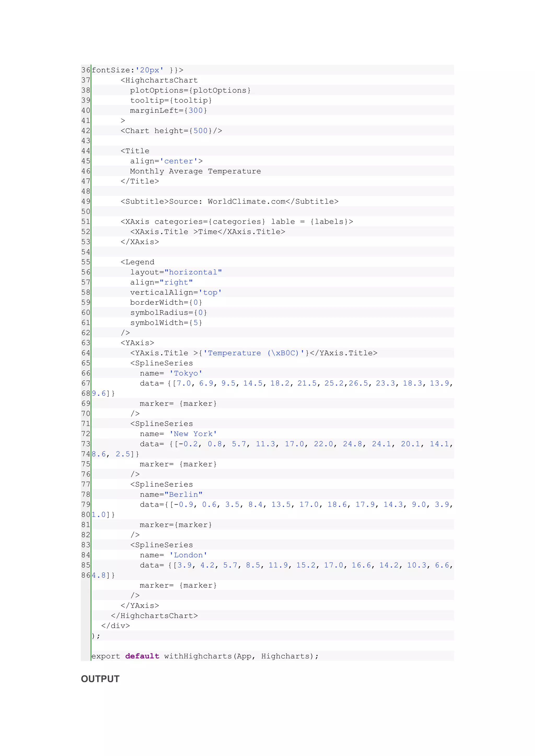Click the verticalAlign 'top' value
The width and height of the screenshot is (535, 756).
pyautogui.click(x=210, y=292)
